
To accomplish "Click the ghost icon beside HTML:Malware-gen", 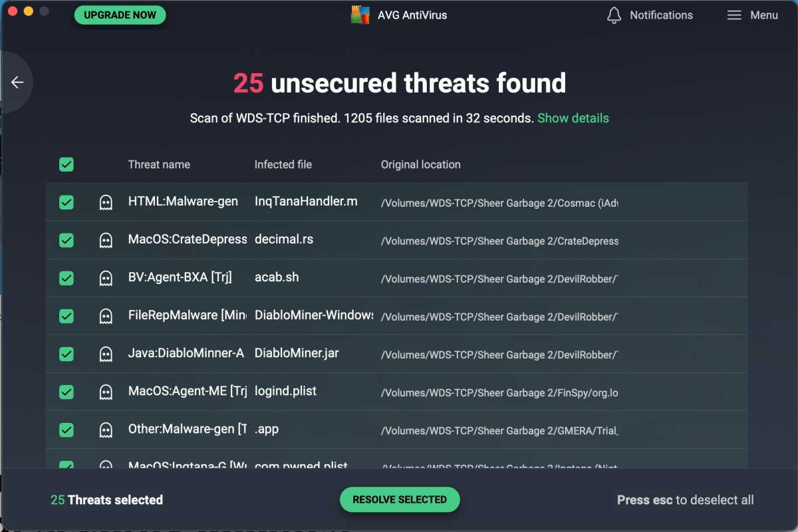I will 105,202.
